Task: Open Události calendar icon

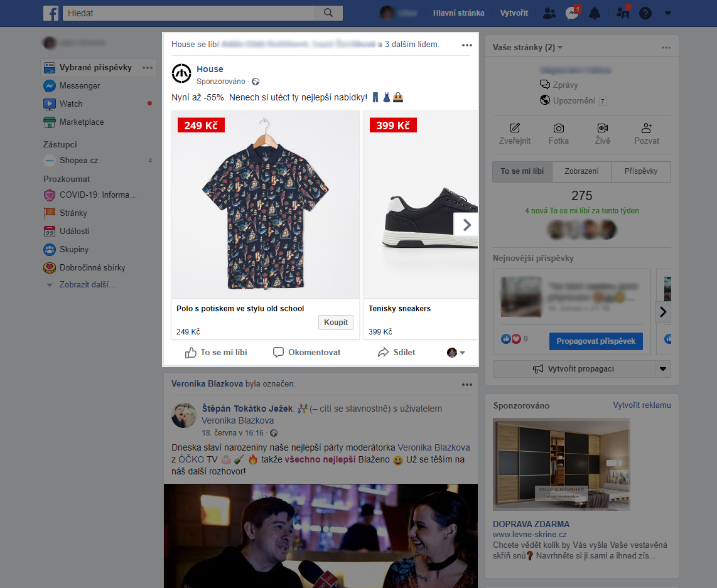Action: pyautogui.click(x=50, y=231)
